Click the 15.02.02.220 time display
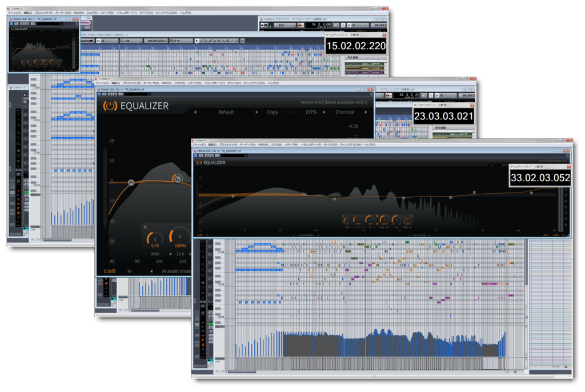The image size is (585, 392). tap(356, 46)
